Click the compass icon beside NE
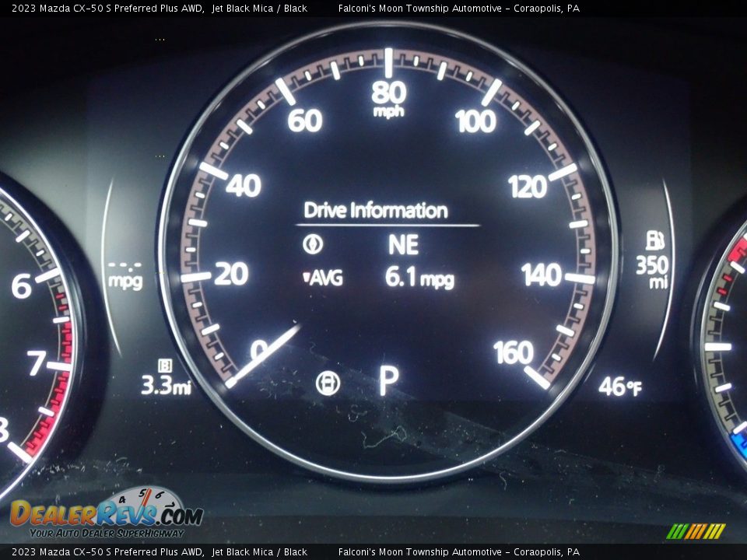Screen dimensions: 747x560 pos(313,243)
